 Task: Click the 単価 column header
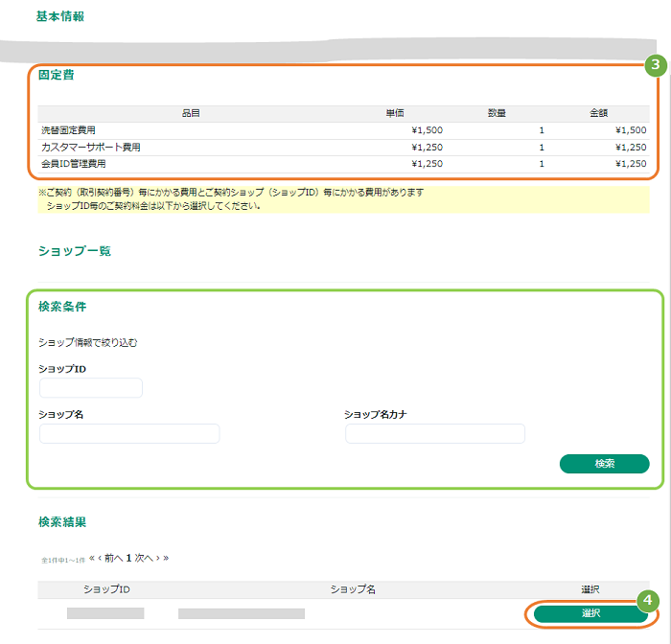(395, 113)
